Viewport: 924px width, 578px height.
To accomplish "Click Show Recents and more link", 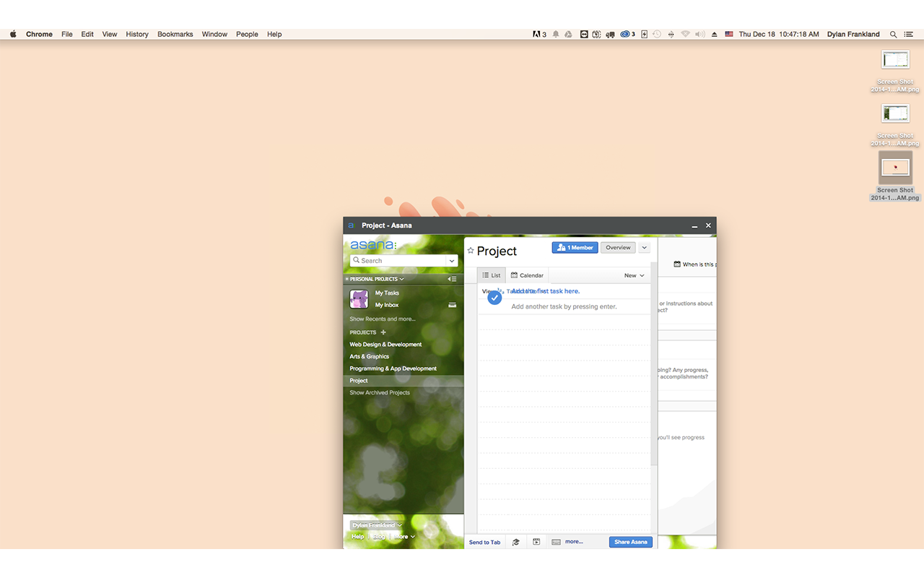I will [x=383, y=319].
